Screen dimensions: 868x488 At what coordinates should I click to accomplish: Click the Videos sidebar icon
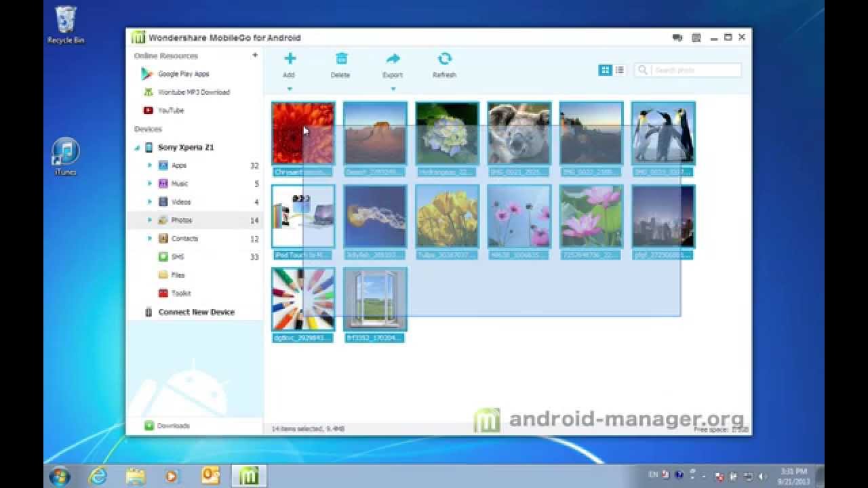coord(163,202)
